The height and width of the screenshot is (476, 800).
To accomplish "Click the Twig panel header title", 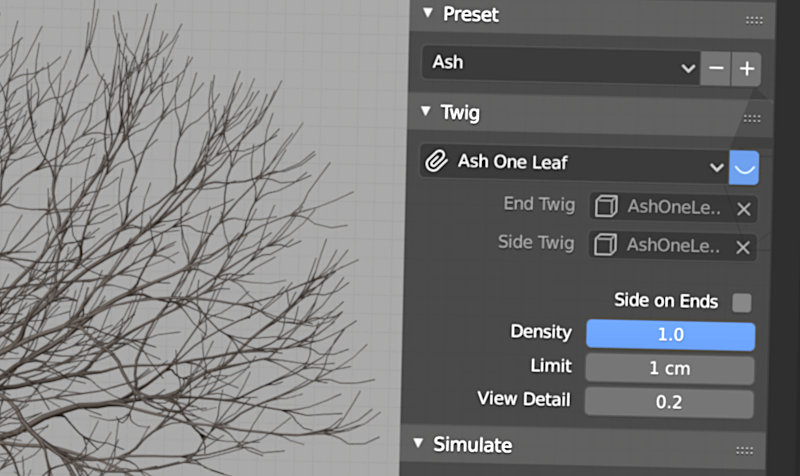I will click(x=460, y=113).
